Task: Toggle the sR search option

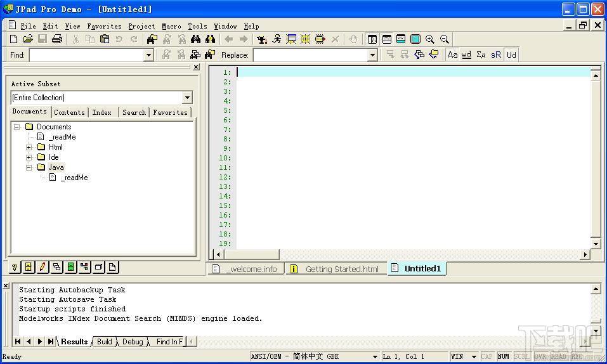Action: (x=496, y=55)
